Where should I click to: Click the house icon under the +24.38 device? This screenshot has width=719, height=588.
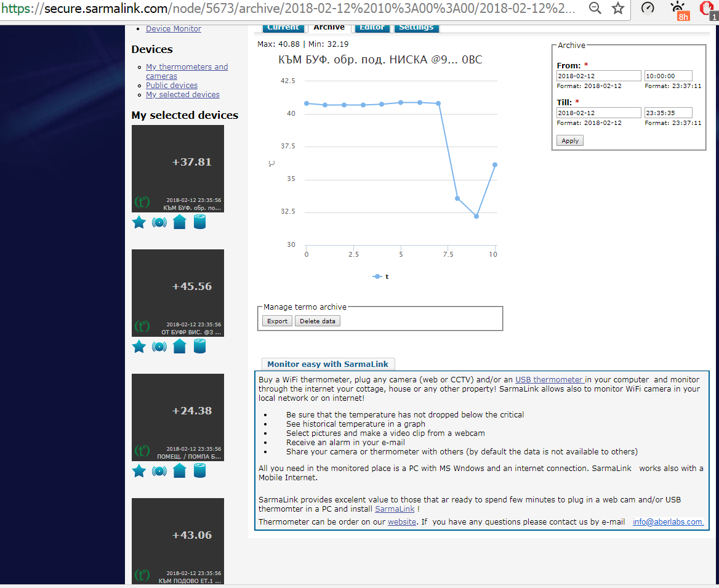(179, 471)
